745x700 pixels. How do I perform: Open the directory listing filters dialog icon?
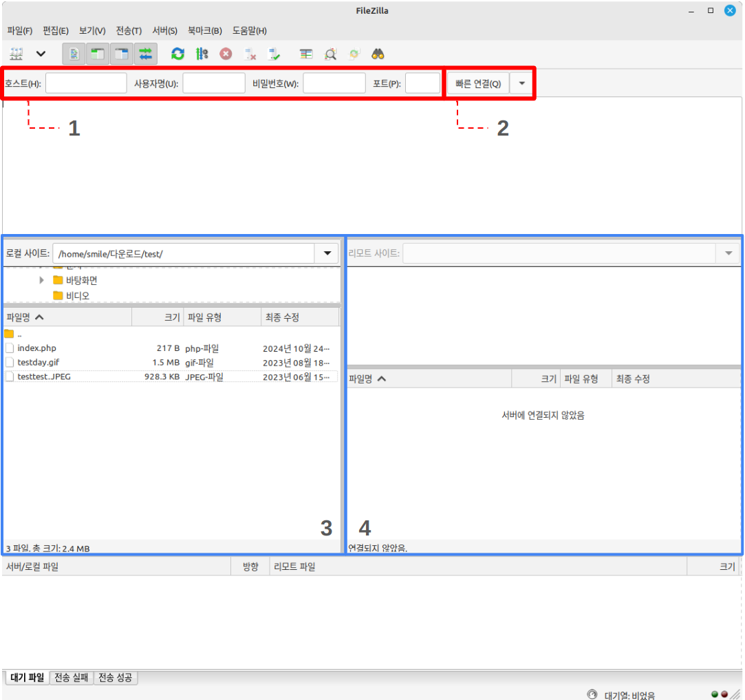306,54
